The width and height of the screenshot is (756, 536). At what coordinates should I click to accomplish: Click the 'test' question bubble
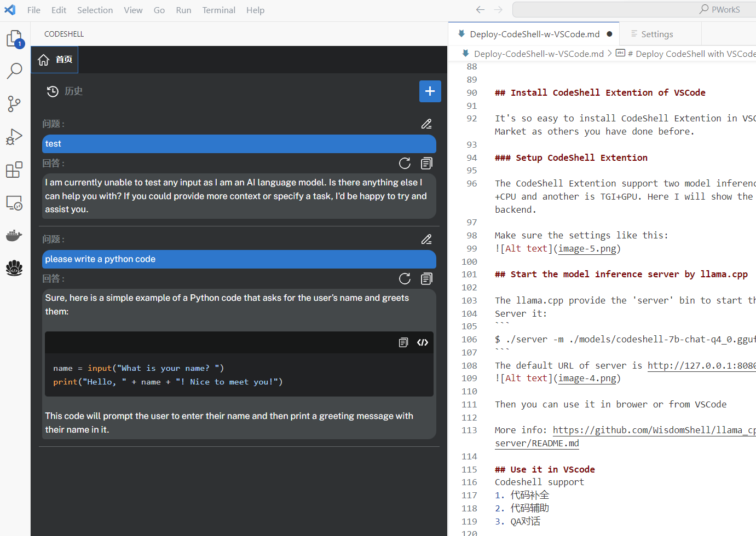click(x=239, y=144)
